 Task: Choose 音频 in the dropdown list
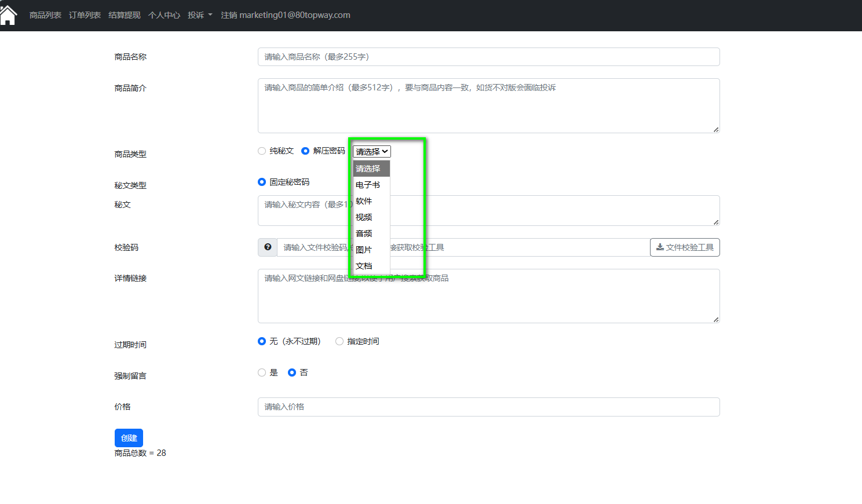click(364, 233)
